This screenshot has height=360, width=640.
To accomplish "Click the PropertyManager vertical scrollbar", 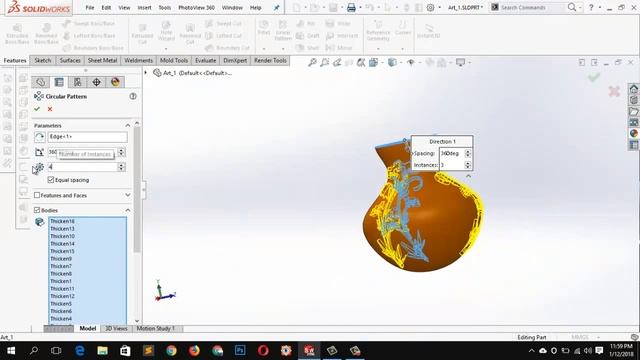I will coord(137,190).
